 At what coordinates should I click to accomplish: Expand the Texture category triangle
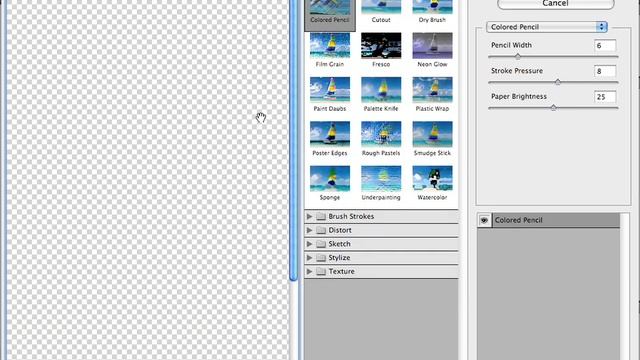[309, 271]
